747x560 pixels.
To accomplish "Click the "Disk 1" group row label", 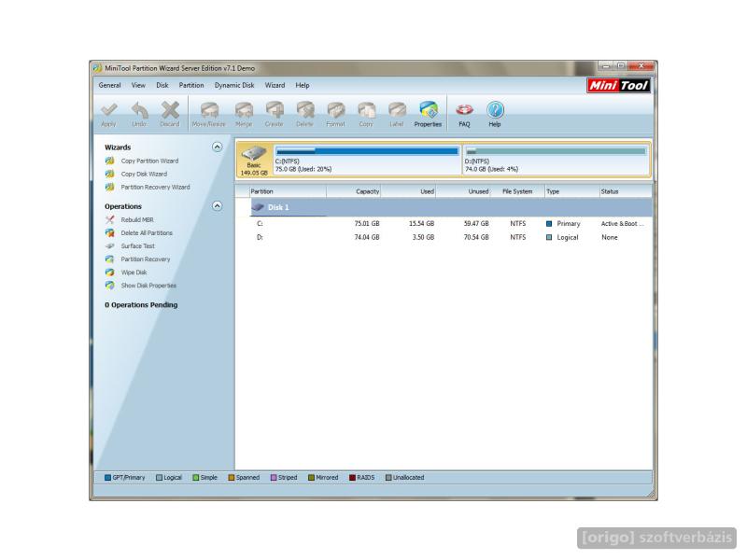I will pyautogui.click(x=278, y=207).
